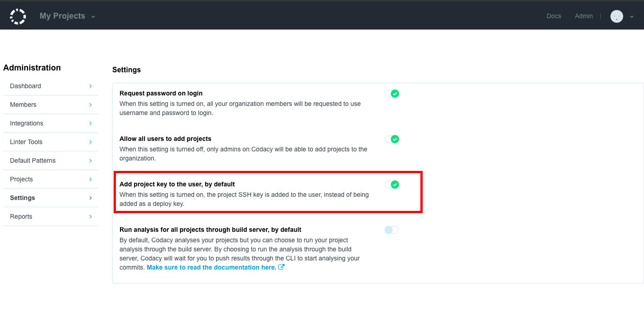
Task: Click the chevron arrow next to Dashboard
Action: click(90, 86)
